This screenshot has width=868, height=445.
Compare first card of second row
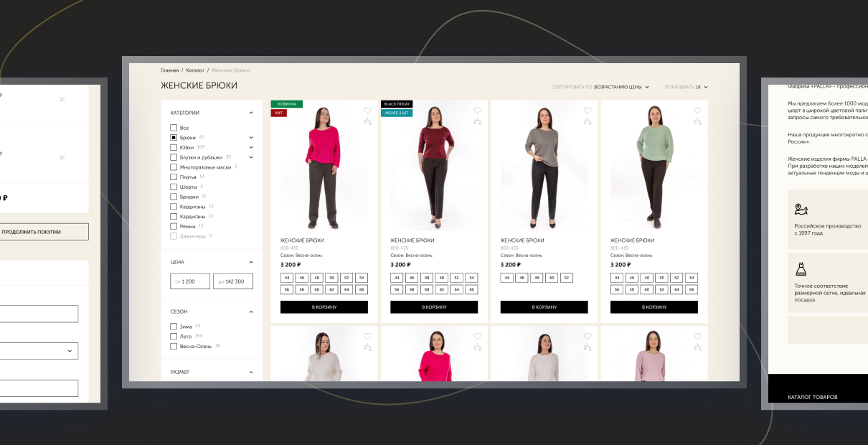(x=367, y=347)
